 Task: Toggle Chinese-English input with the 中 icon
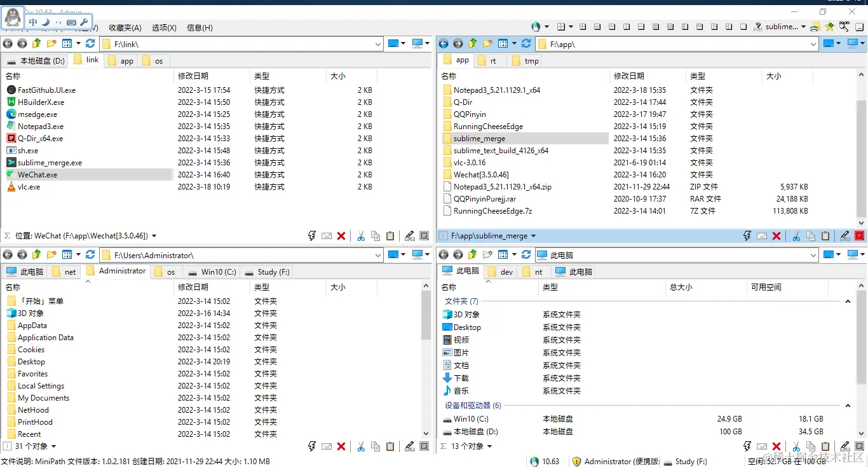coord(32,22)
